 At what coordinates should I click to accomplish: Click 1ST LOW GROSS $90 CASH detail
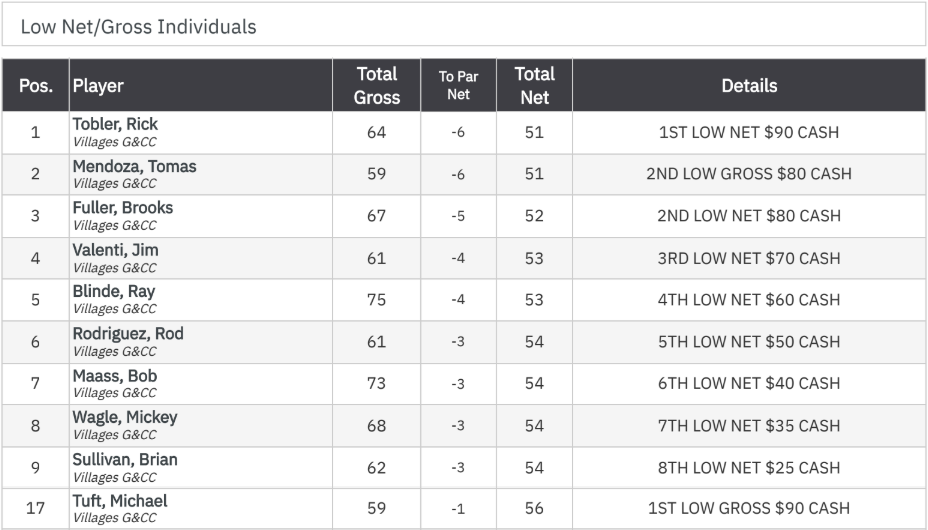(749, 508)
